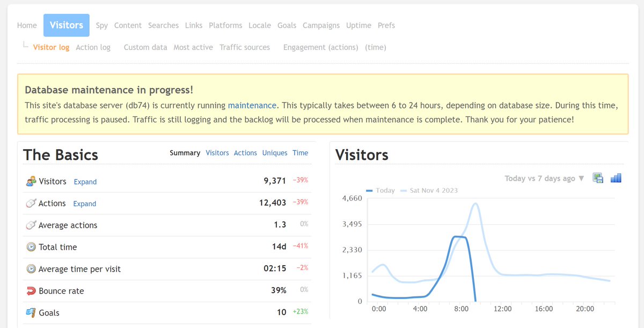
Task: Open the Engagement (time) link
Action: pos(376,47)
